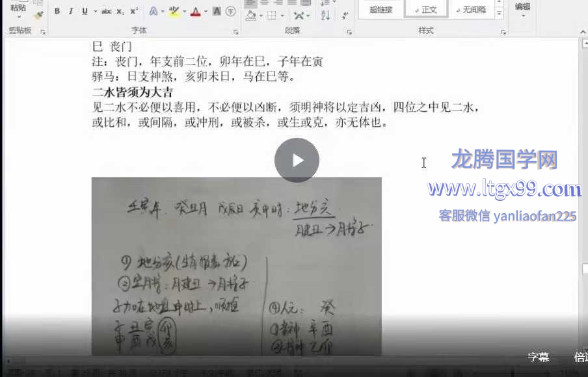Apply the yellow text highlight color
588x377 pixels.
point(174,12)
